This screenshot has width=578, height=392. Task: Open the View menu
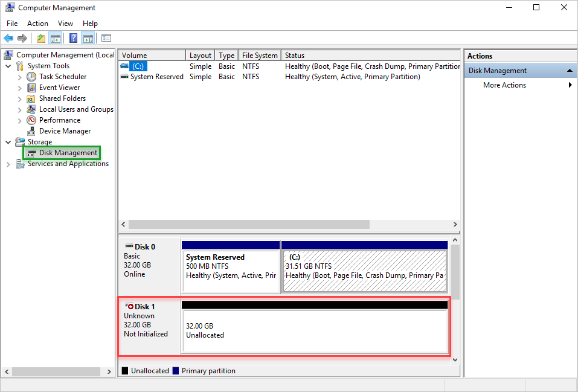tap(65, 24)
